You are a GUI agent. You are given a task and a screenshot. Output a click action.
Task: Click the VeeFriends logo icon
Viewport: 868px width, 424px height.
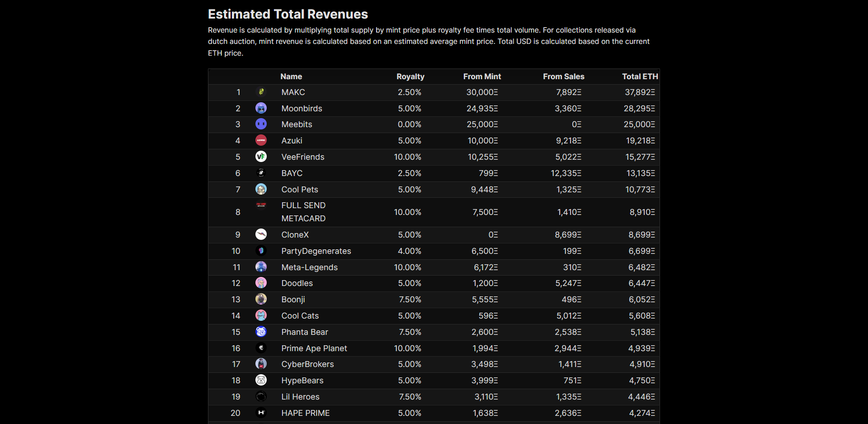click(261, 157)
